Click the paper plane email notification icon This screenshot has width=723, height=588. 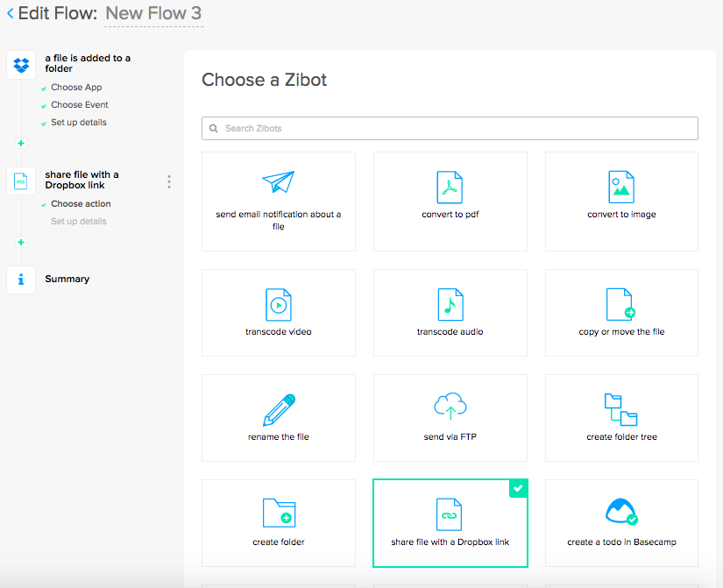point(278,183)
